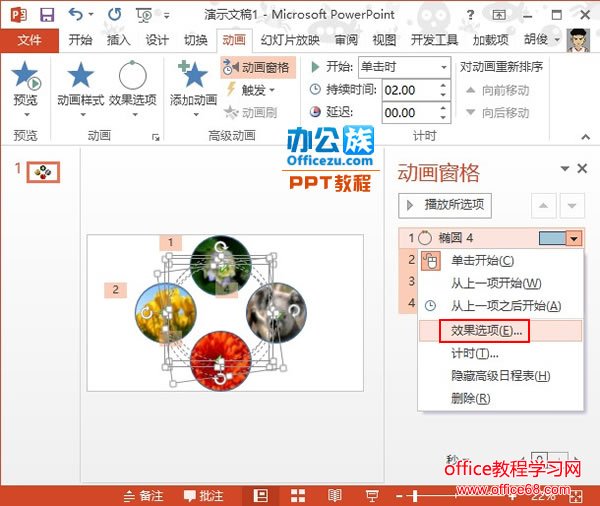600x506 pixels.
Task: Increase the 持续时间 duration with the up spinner
Action: click(443, 85)
